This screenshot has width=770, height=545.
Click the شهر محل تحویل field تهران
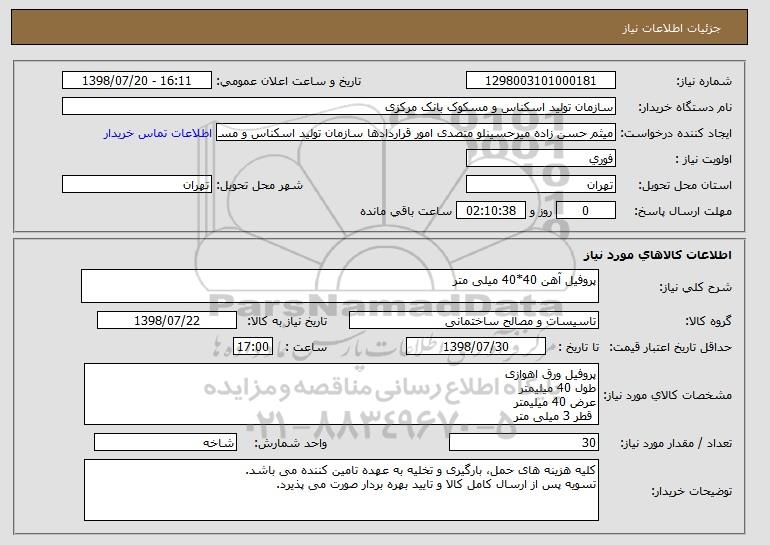click(x=137, y=185)
